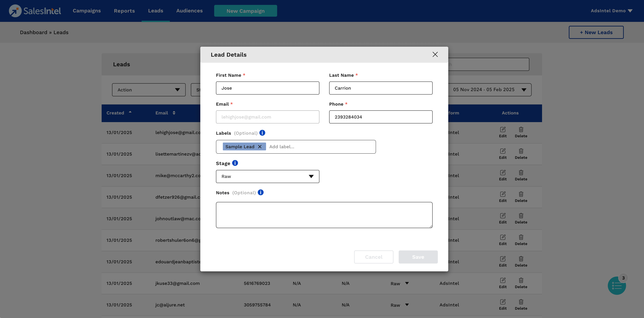Viewport: 644px width, 318px height.
Task: Click the New Campaign button
Action: (x=245, y=11)
